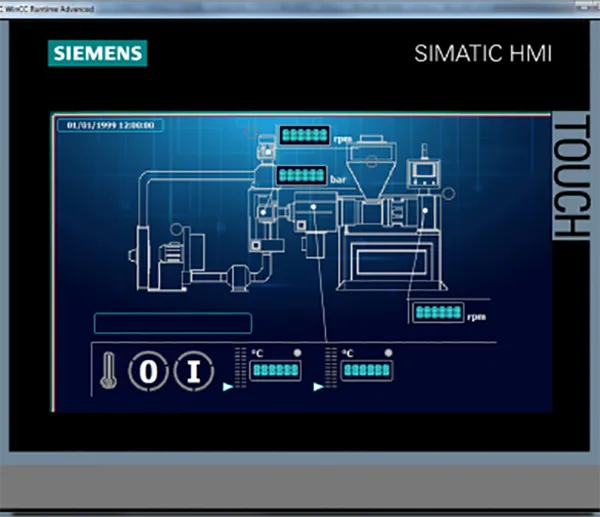This screenshot has width=600, height=517.
Task: Click the second temperature bar graph
Action: pos(331,367)
